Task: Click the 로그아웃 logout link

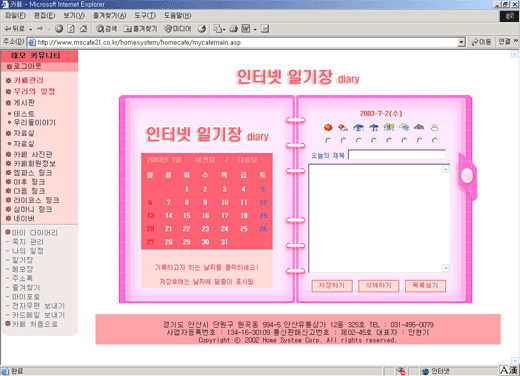Action: tap(25, 66)
